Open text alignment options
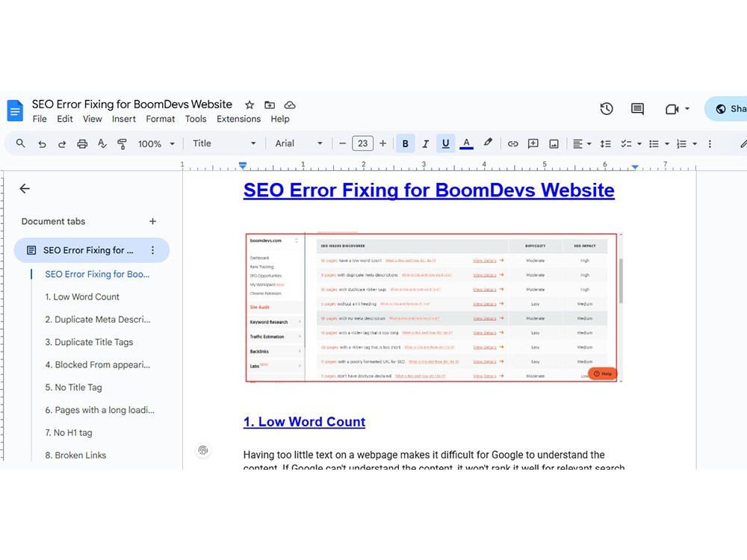747x560 pixels. pyautogui.click(x=582, y=144)
